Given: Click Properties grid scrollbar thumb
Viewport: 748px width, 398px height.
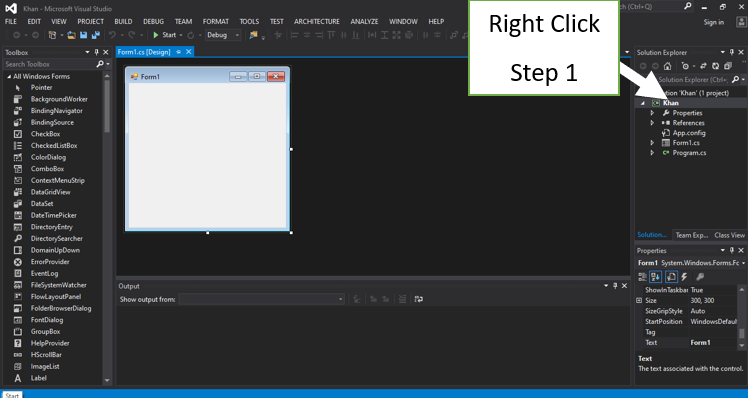Looking at the screenshot, I should [x=742, y=333].
